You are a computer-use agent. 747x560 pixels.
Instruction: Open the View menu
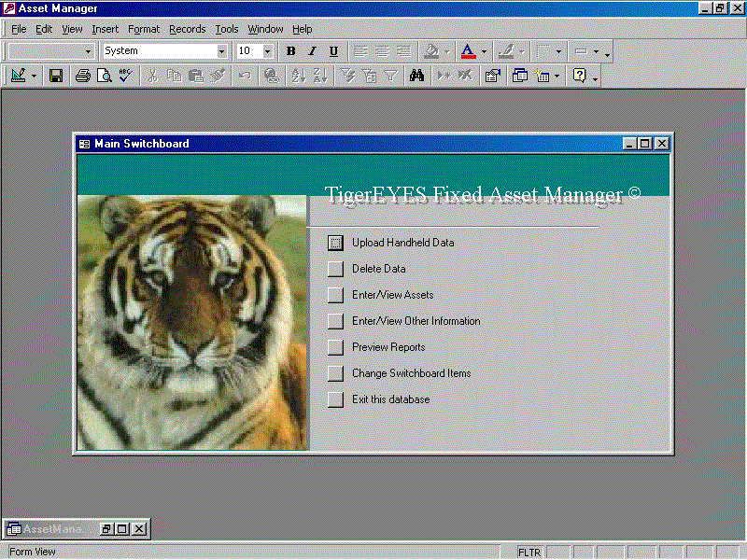pos(72,30)
